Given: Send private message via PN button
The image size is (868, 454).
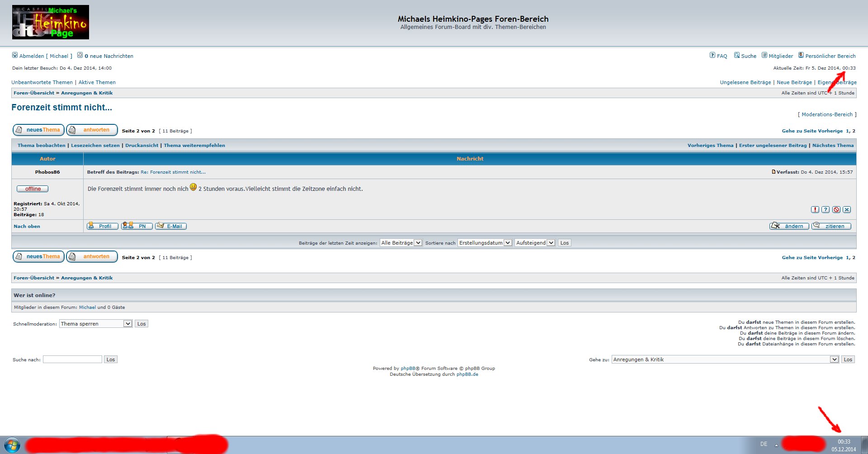Looking at the screenshot, I should pos(137,226).
